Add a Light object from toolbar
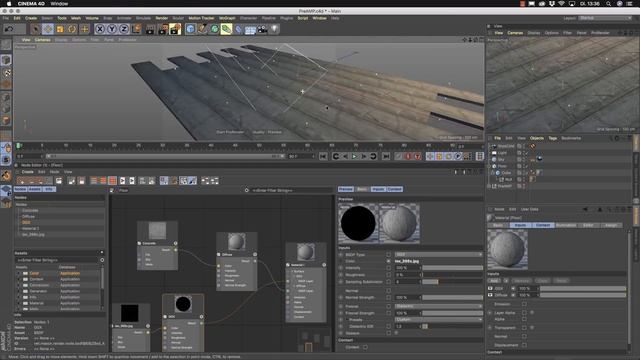The height and width of the screenshot is (360, 640). coord(275,29)
